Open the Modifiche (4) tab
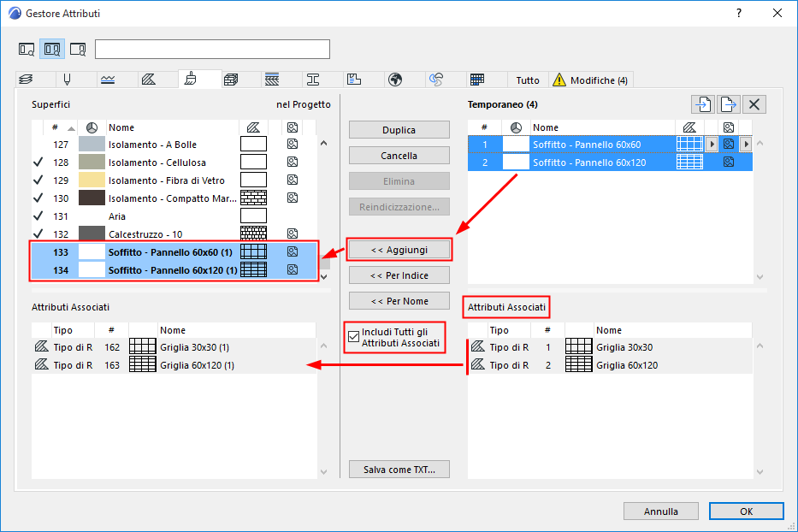The height and width of the screenshot is (532, 798). (590, 80)
